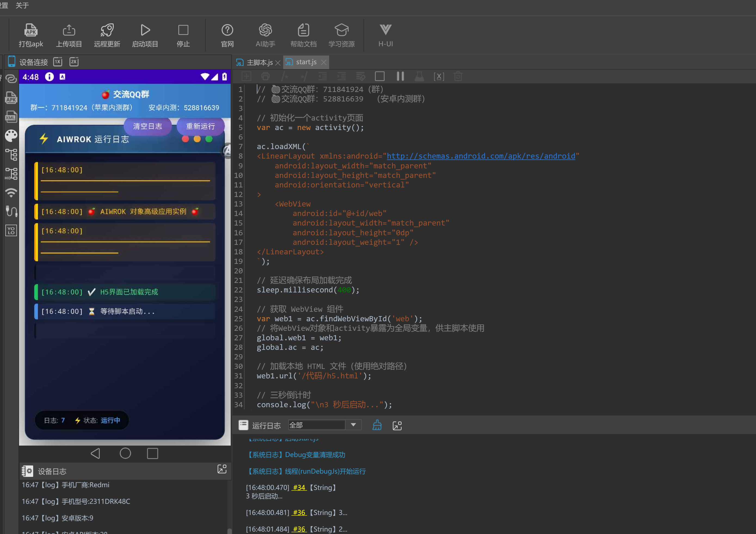Click the increase indent icon
Viewport: 756px width, 534px height.
coord(342,76)
